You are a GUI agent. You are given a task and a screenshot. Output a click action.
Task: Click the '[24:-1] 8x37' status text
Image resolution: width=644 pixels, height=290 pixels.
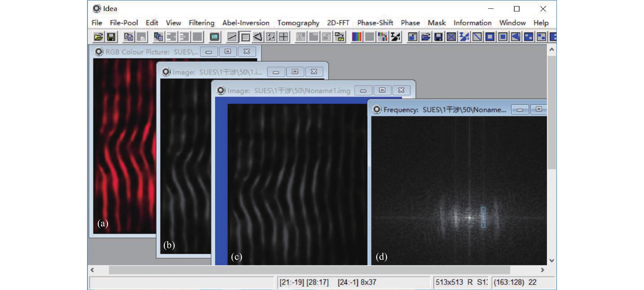[x=357, y=282]
